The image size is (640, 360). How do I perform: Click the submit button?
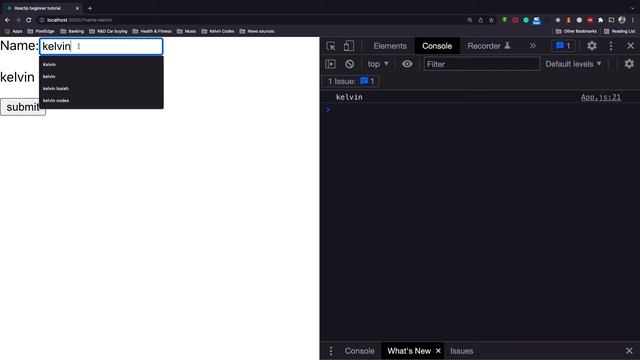pos(23,107)
